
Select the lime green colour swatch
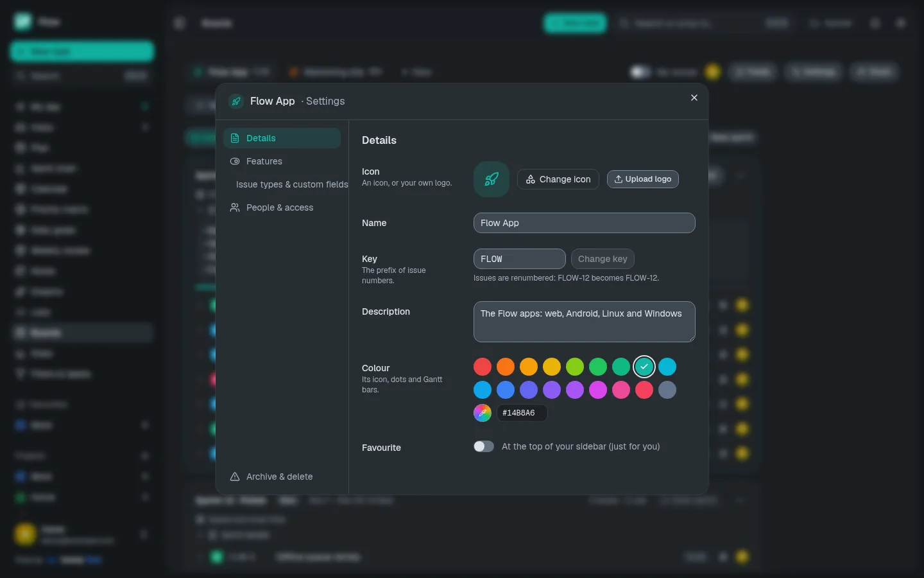[x=575, y=367]
